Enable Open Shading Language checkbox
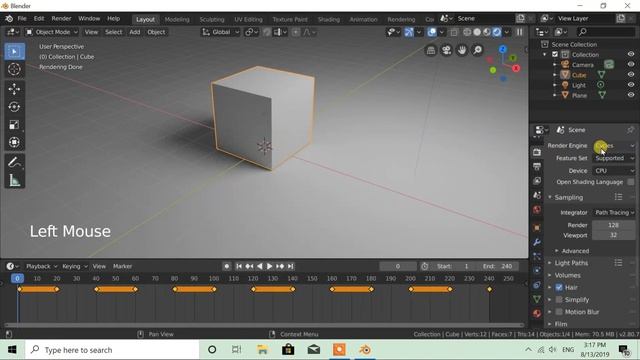The height and width of the screenshot is (360, 640). point(631,182)
